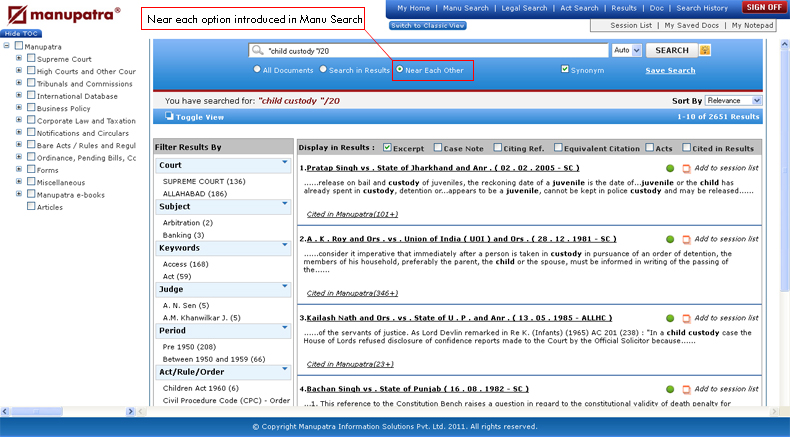Toggle the Synonym checkbox

coord(565,70)
